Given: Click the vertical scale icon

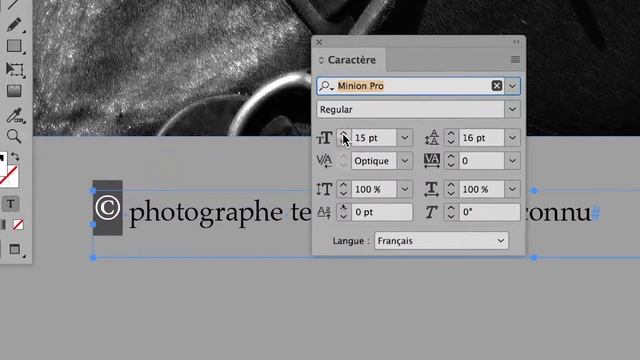Looking at the screenshot, I should click(324, 189).
